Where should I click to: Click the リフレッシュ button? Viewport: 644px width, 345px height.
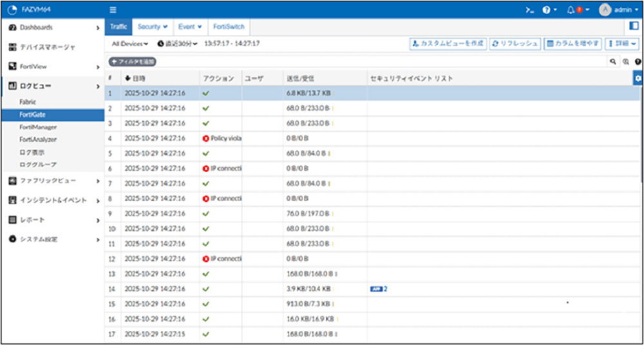point(515,43)
